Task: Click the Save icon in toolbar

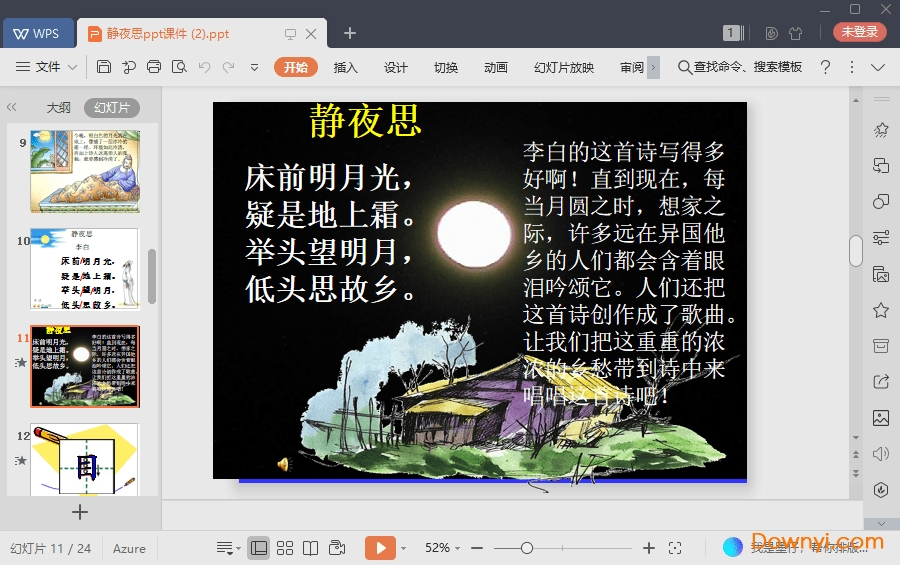Action: (x=103, y=67)
